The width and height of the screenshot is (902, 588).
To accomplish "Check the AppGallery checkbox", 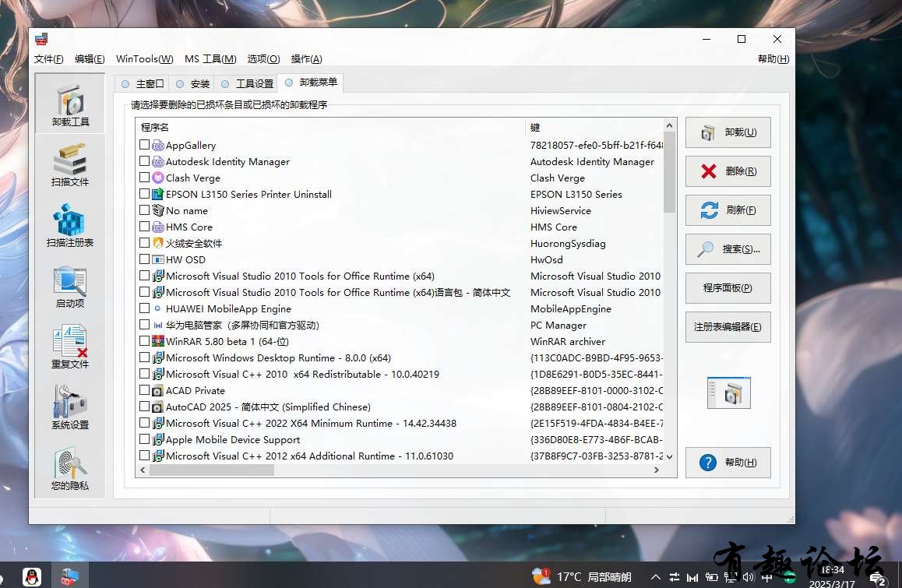I will [144, 145].
